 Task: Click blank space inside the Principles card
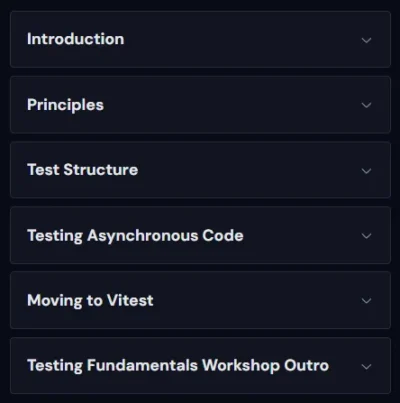pyautogui.click(x=233, y=105)
